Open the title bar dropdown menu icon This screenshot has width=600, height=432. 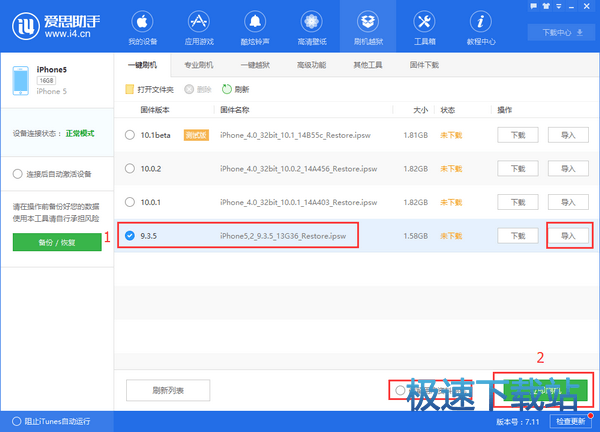559,6
